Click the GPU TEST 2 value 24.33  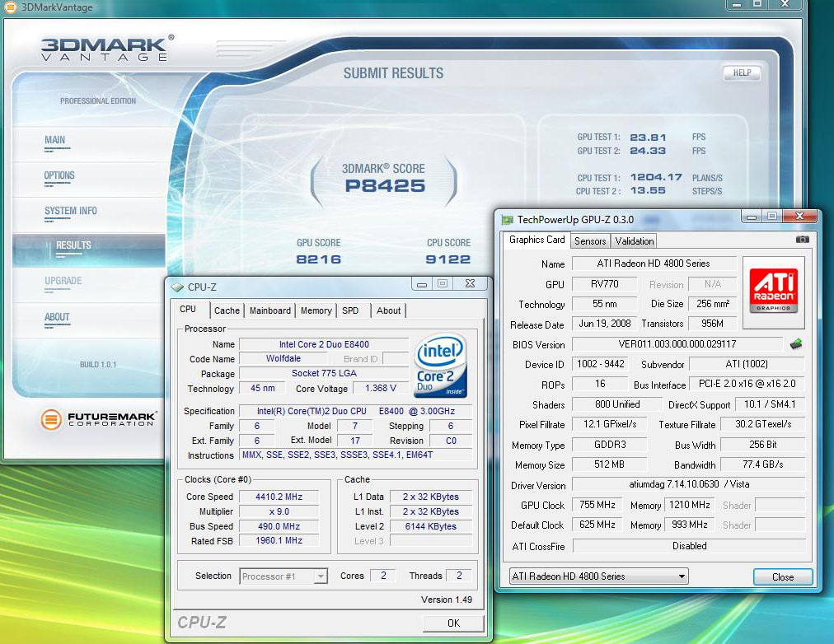(647, 151)
